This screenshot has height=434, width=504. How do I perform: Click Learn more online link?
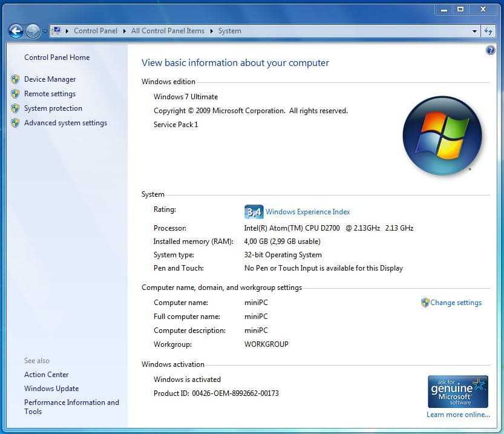click(458, 415)
